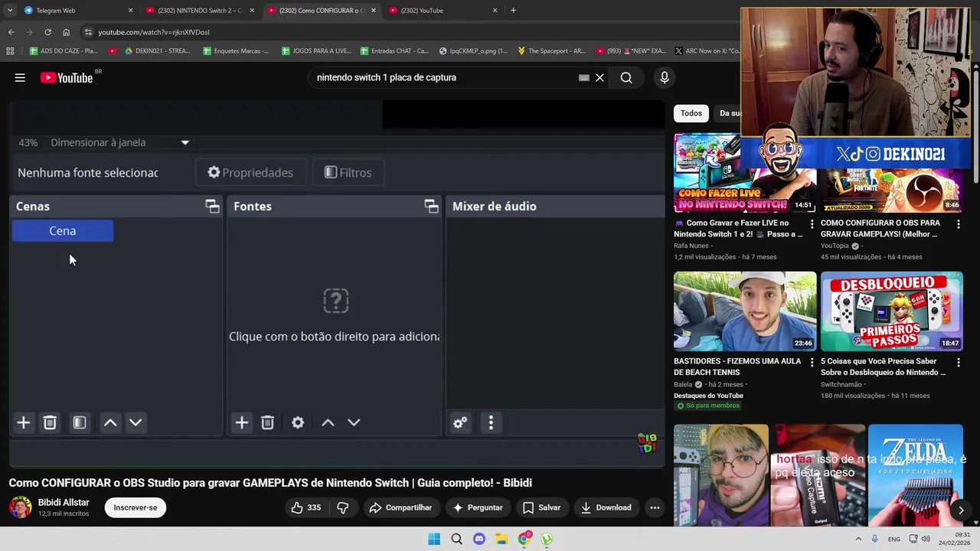Open the browser home page icon
Screen dimensions: 980x551
66,32
